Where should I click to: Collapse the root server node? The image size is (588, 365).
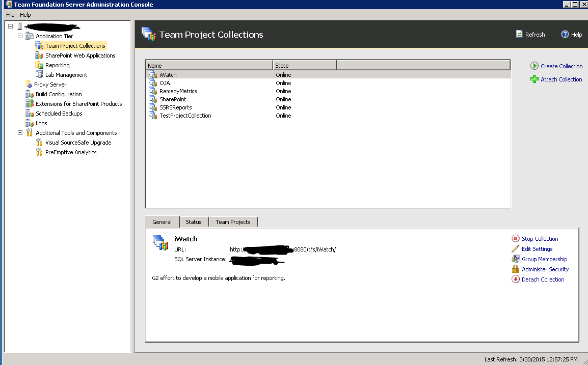[x=11, y=26]
